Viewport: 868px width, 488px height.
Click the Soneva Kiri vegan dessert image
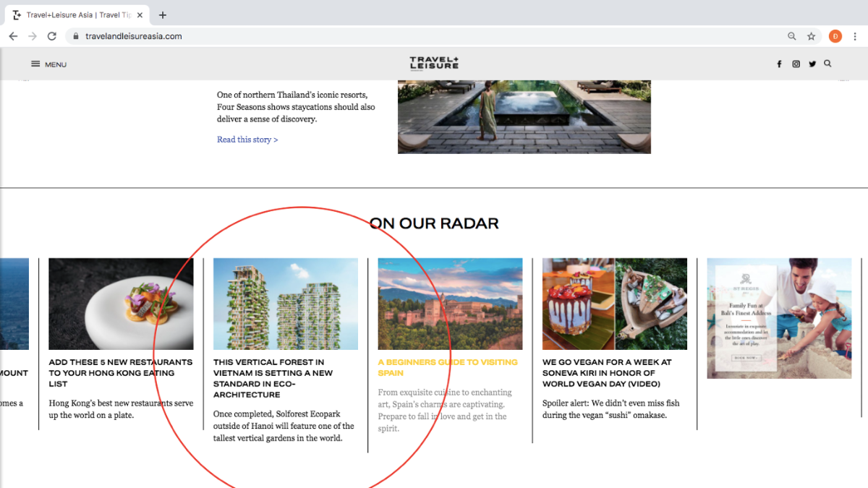pos(614,304)
